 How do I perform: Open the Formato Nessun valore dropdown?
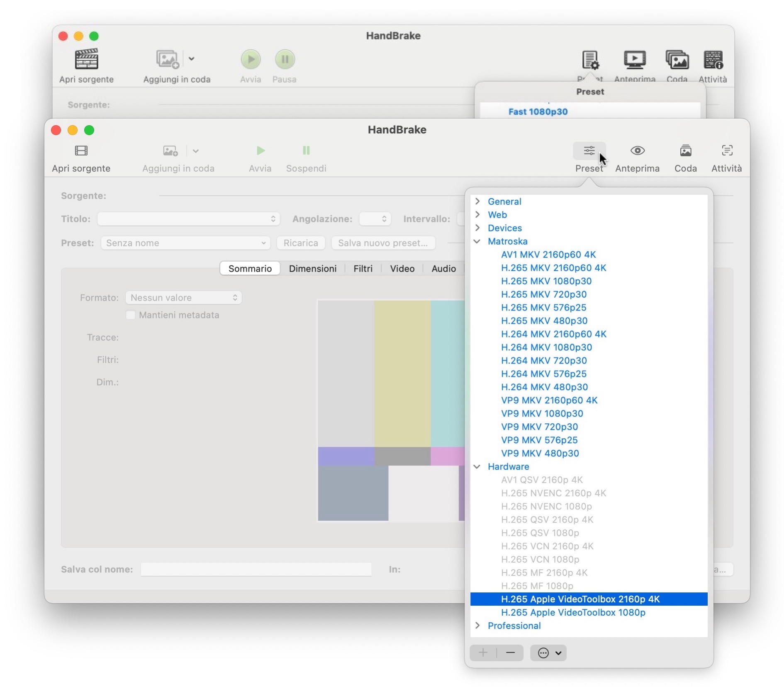(x=183, y=298)
